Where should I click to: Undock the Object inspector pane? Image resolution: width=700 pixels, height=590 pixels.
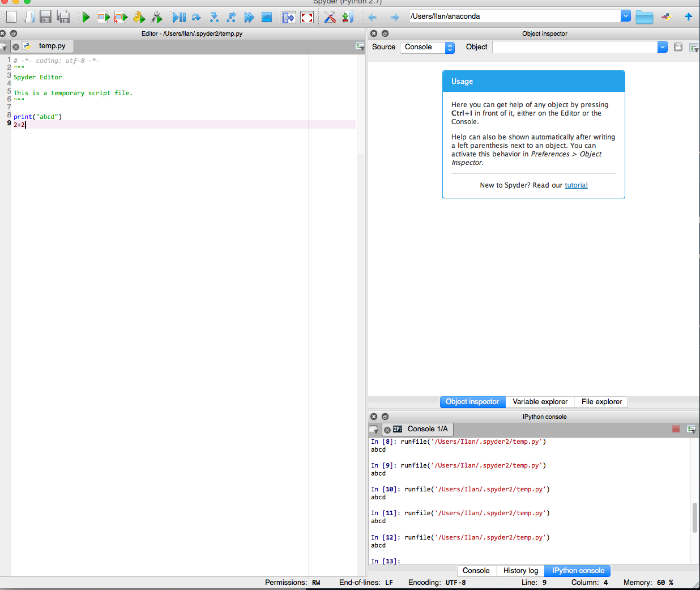(385, 33)
